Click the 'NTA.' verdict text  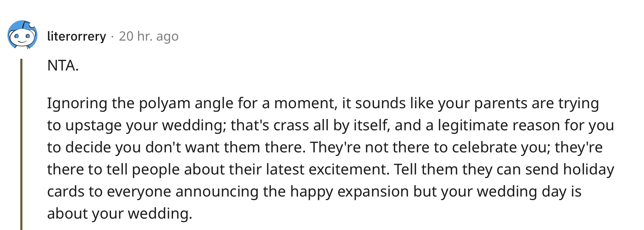point(63,66)
